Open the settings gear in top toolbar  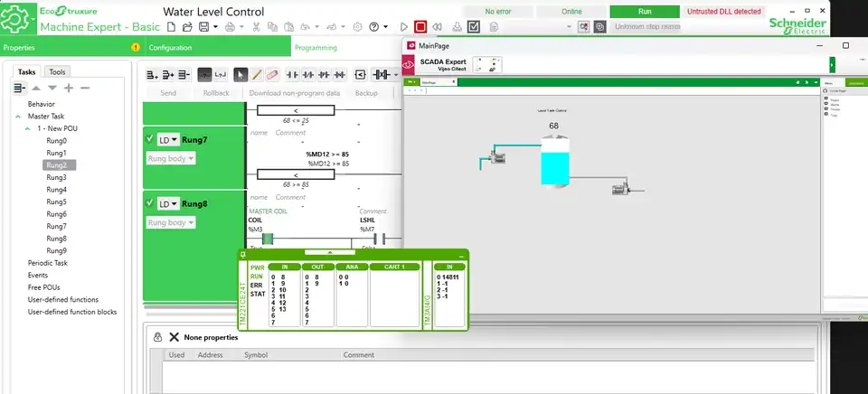[x=358, y=26]
